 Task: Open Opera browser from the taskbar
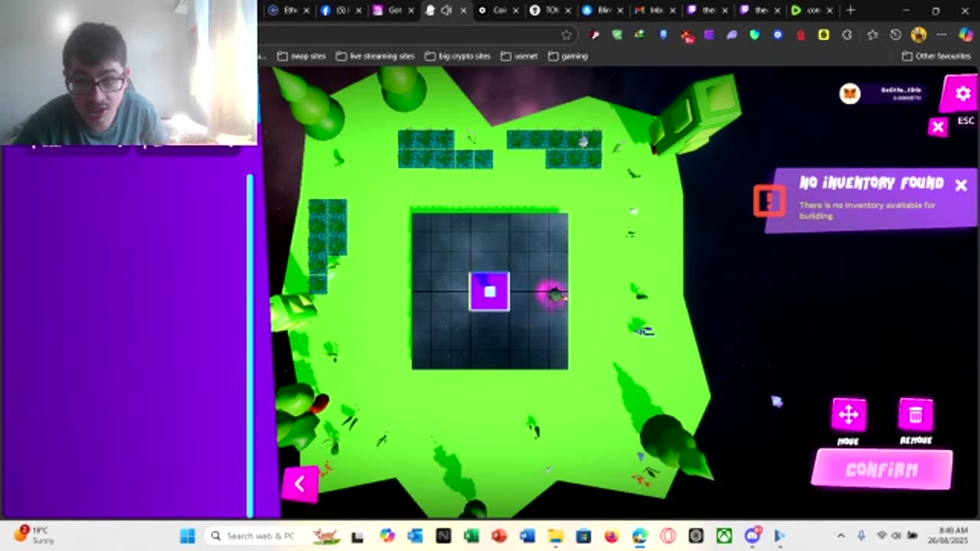pos(668,536)
